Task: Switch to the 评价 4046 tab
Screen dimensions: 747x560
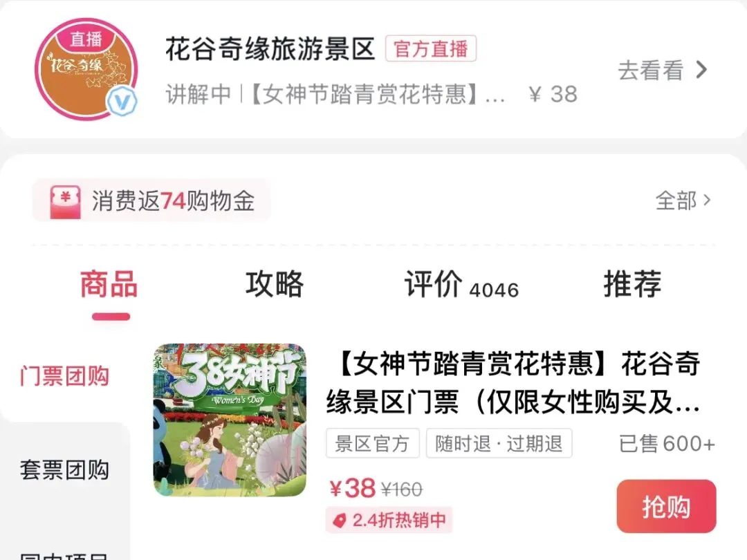Action: click(461, 285)
